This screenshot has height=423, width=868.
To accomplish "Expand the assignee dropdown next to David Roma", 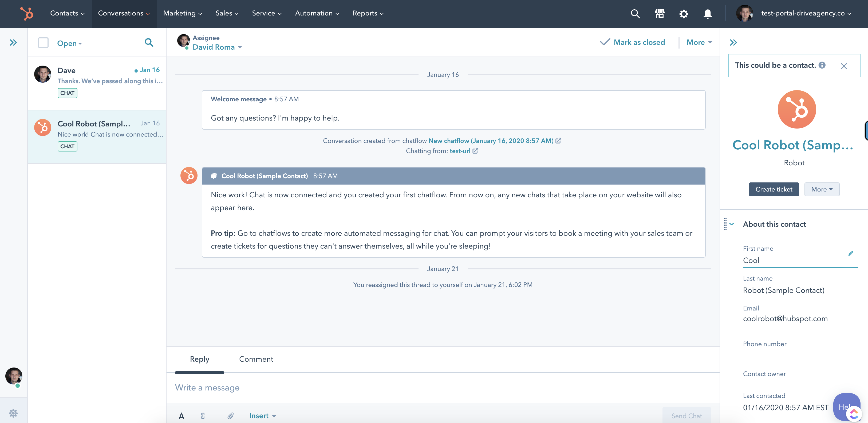I will 240,47.
